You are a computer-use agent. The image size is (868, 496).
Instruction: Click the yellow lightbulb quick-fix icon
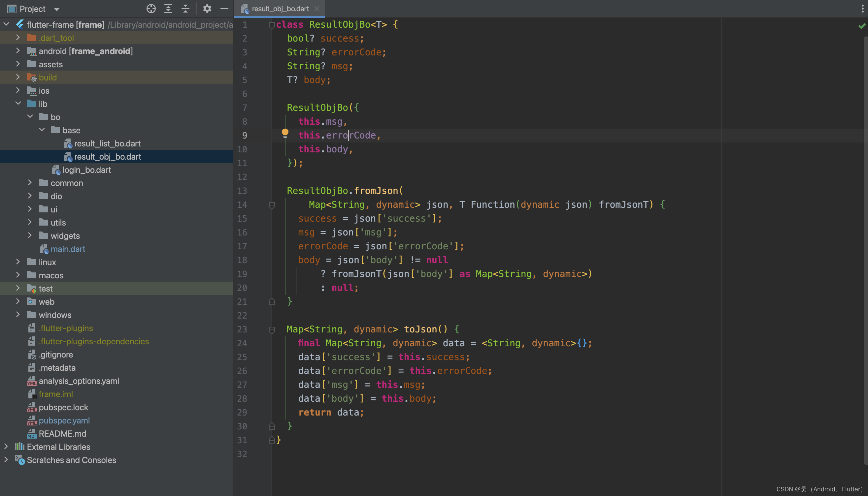coord(285,133)
